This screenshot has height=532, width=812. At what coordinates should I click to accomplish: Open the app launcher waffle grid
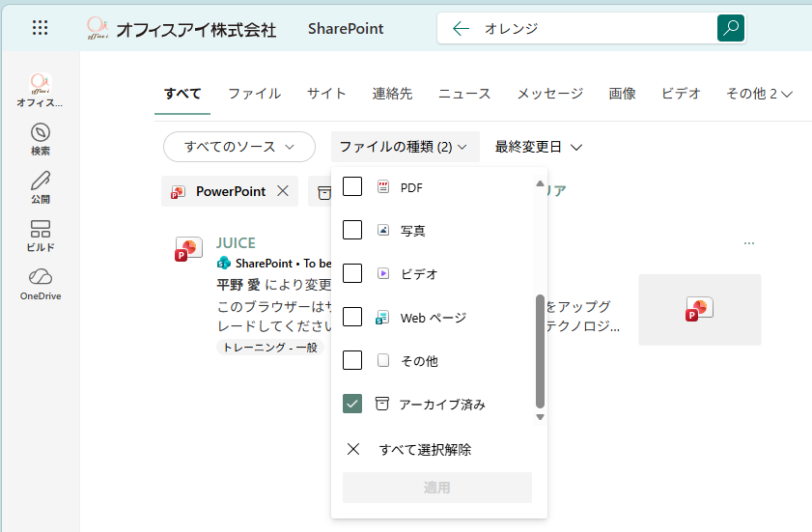(x=40, y=28)
